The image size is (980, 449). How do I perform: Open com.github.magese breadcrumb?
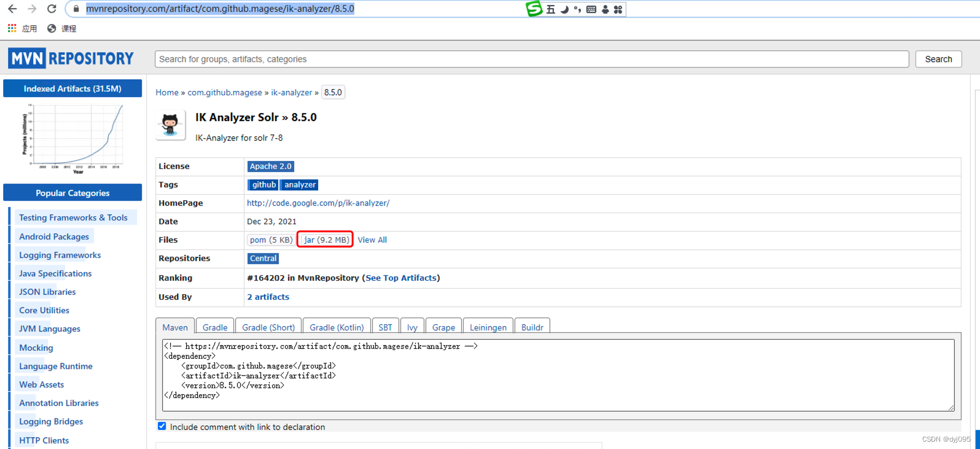pyautogui.click(x=225, y=92)
